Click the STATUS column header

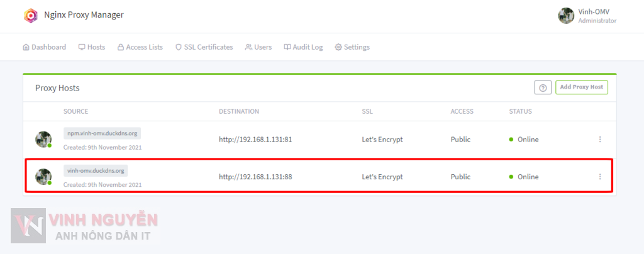click(x=520, y=112)
